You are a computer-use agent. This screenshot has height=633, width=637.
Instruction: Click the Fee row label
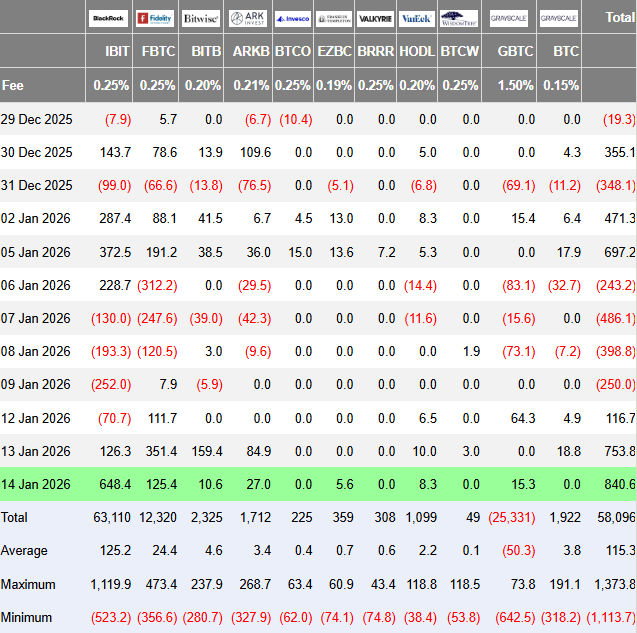click(13, 85)
